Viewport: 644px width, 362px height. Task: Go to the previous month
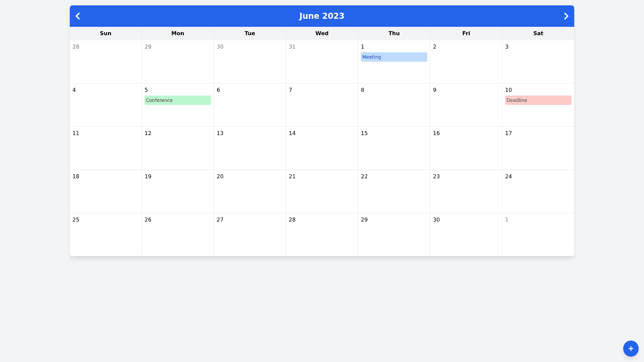tap(78, 16)
